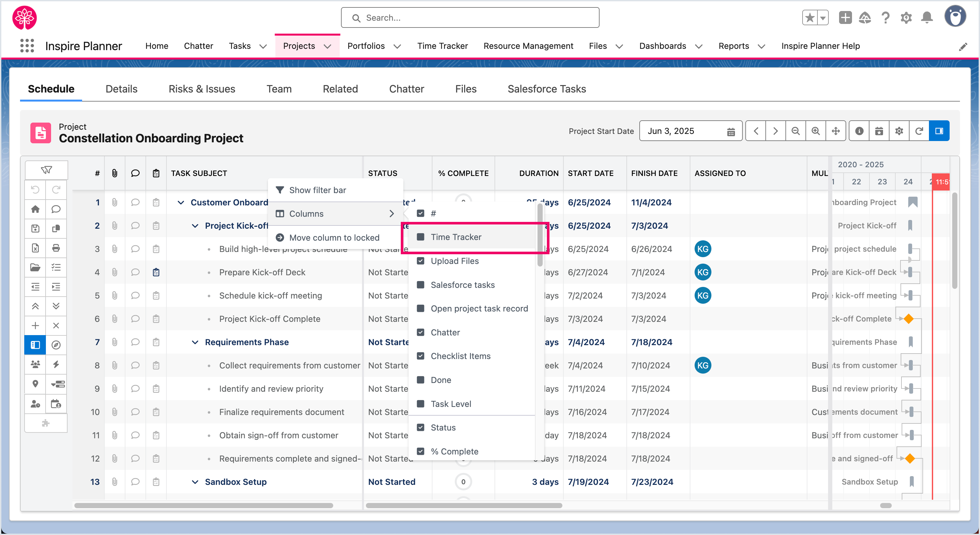
Task: Zoom out the Gantt timeline
Action: click(x=795, y=131)
